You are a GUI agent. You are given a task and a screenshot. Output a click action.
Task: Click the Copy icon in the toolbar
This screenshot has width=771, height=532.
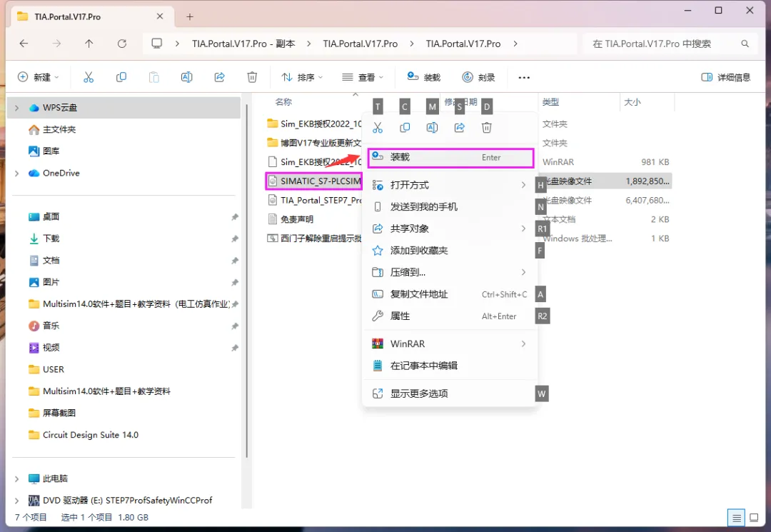121,77
